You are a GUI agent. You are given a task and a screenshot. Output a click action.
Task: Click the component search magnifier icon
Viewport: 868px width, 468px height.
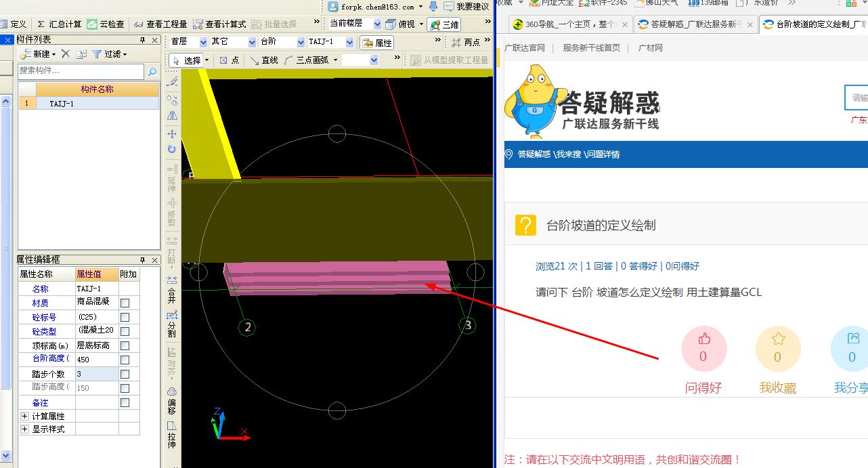[x=152, y=71]
